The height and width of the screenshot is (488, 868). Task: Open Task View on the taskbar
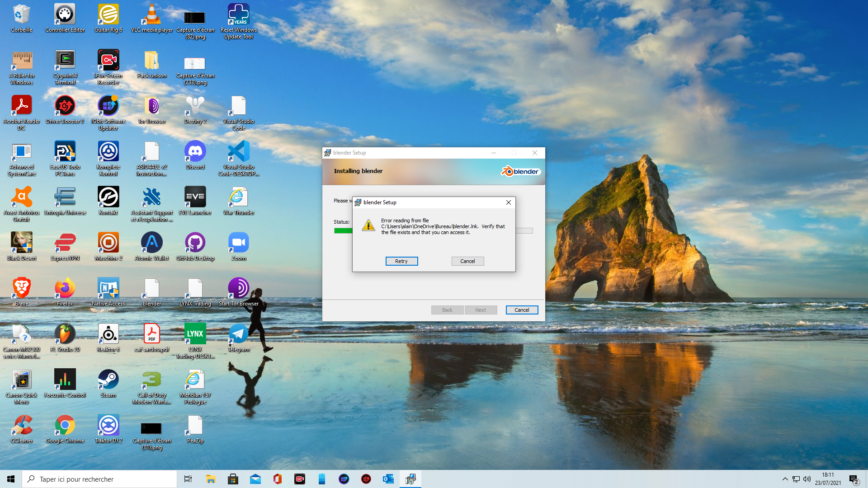tap(188, 479)
